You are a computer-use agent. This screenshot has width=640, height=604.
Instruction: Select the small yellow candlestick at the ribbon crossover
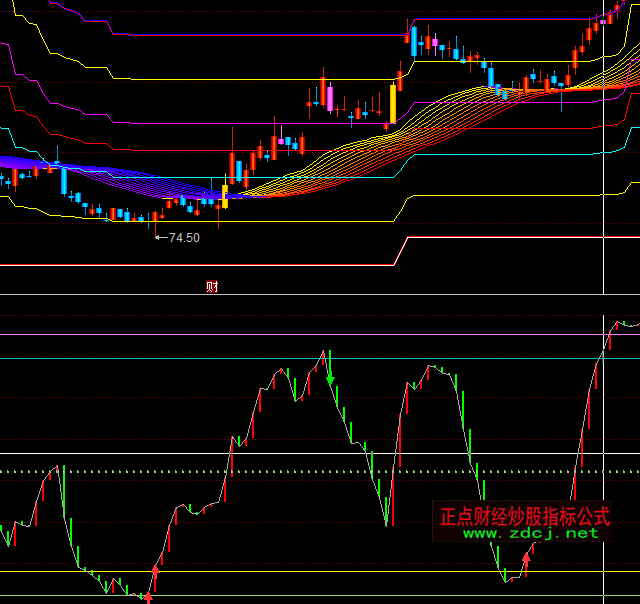click(x=225, y=195)
